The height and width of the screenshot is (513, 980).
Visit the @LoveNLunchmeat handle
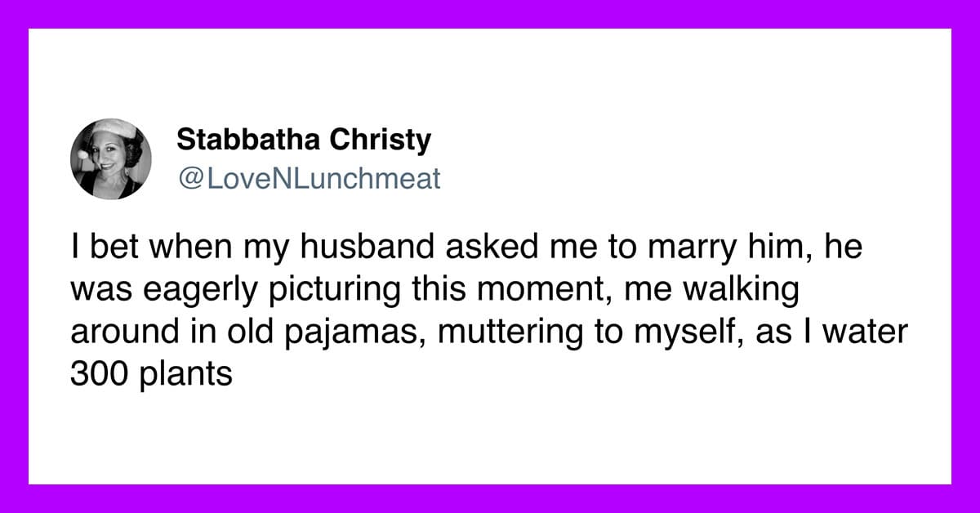[309, 176]
